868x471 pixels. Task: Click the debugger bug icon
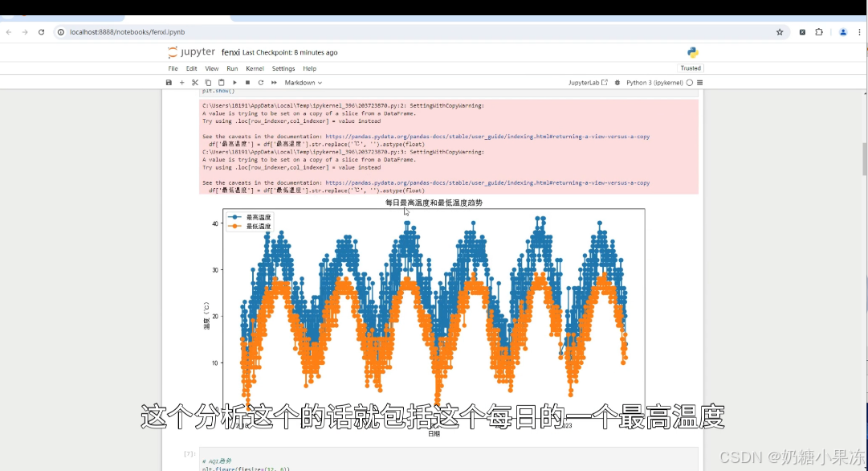coord(617,83)
